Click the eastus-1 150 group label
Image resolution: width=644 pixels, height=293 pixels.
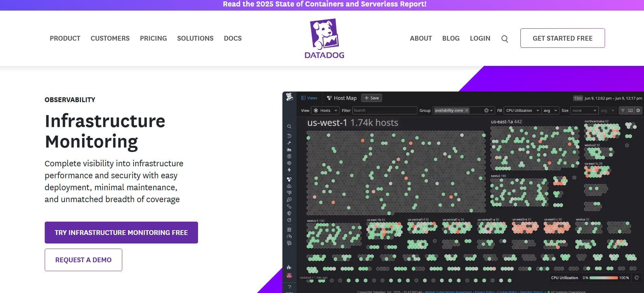tap(316, 221)
